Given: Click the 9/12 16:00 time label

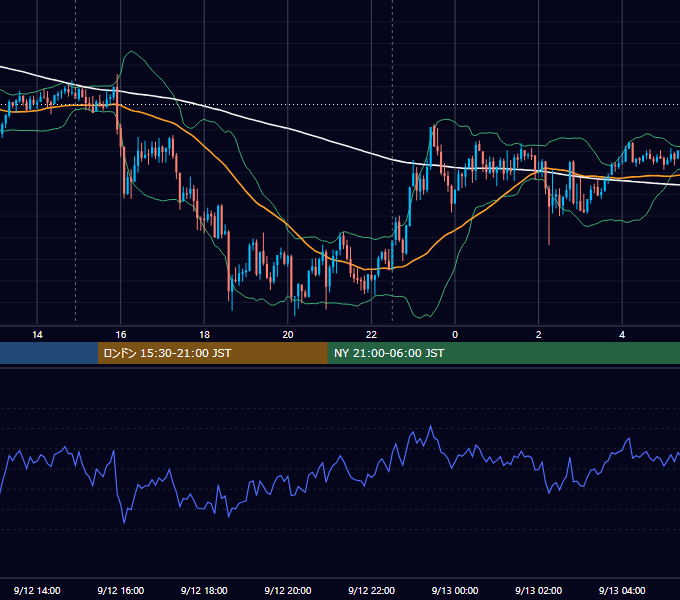Looking at the screenshot, I should (x=121, y=590).
